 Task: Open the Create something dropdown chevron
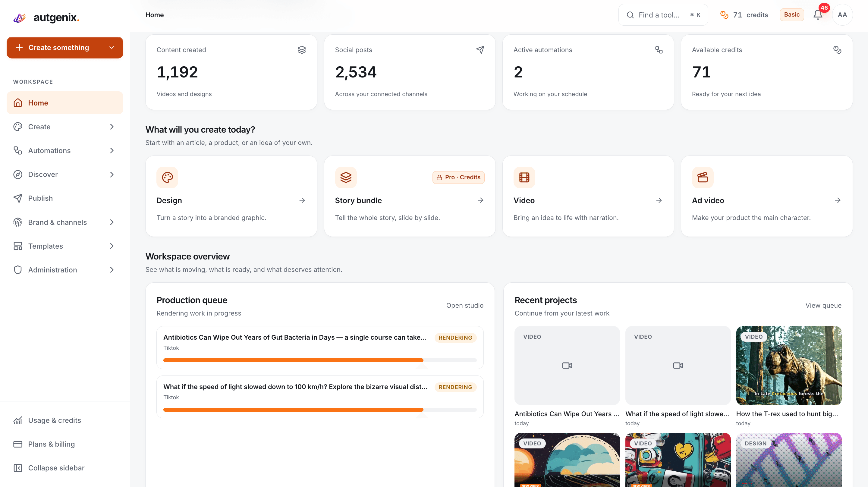pyautogui.click(x=112, y=48)
